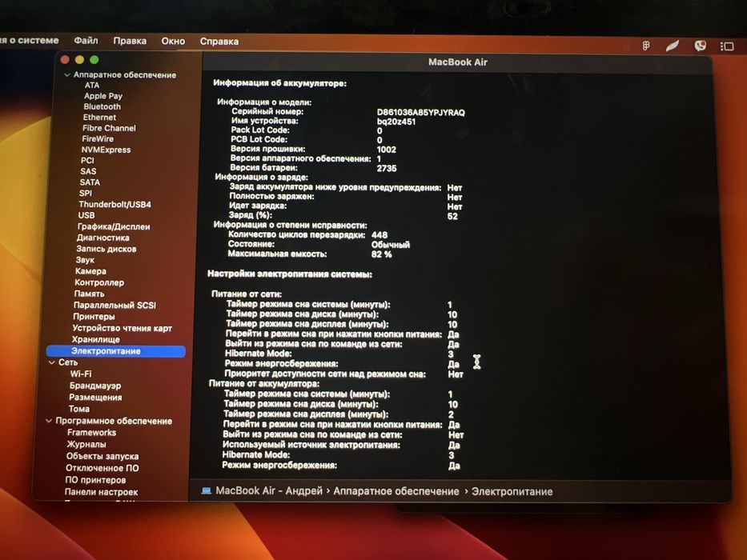Select FireWire in the sidebar
Image resolution: width=747 pixels, height=560 pixels.
coord(98,138)
